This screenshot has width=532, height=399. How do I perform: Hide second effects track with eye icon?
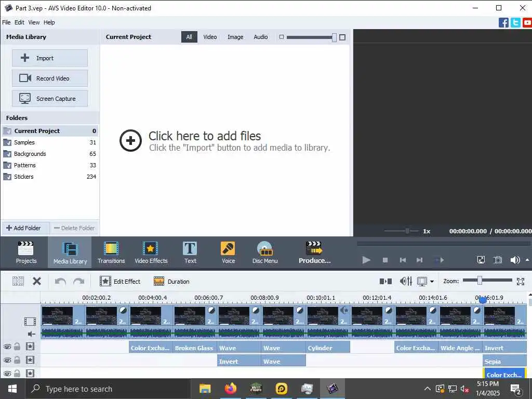pos(7,361)
